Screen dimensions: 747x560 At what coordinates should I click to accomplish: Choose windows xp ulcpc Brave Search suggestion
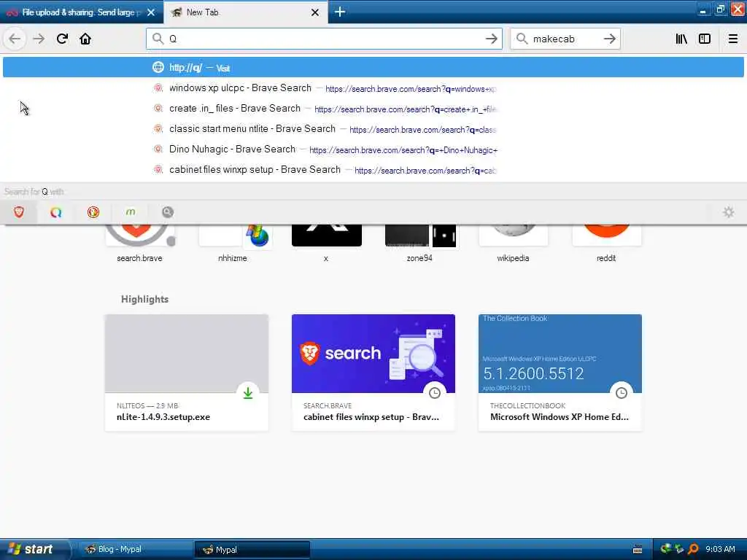click(373, 88)
